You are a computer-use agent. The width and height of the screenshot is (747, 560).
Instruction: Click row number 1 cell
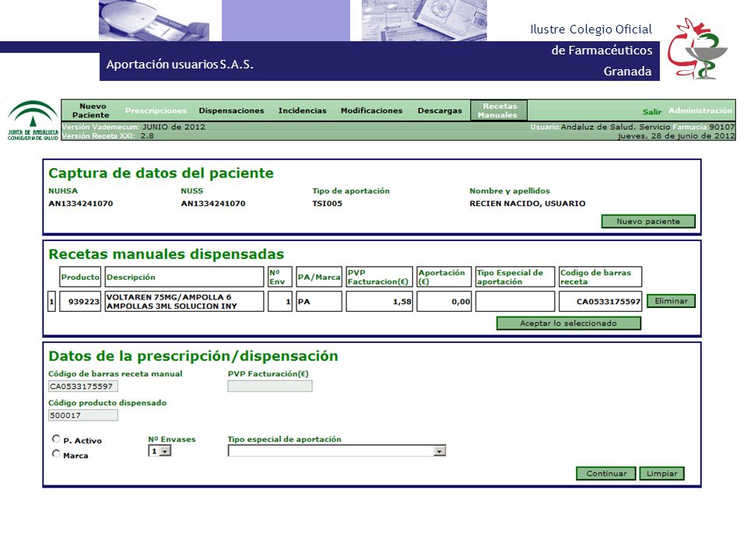coord(51,302)
